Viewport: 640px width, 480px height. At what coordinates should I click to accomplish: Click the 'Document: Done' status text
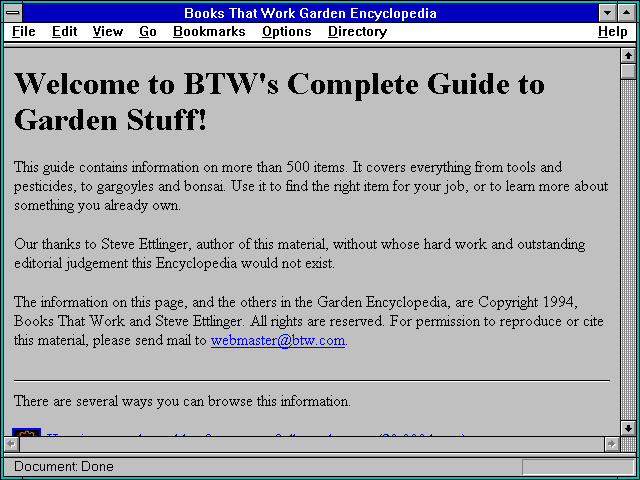point(64,467)
